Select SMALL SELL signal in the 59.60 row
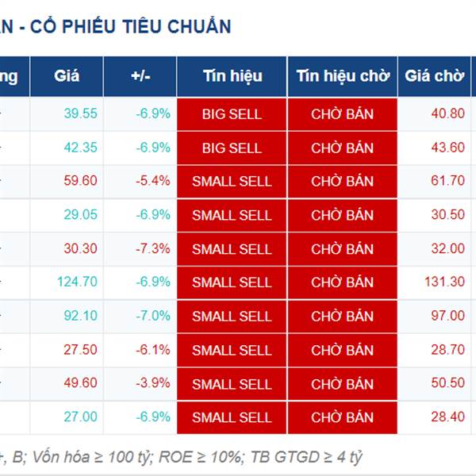 [x=232, y=182]
